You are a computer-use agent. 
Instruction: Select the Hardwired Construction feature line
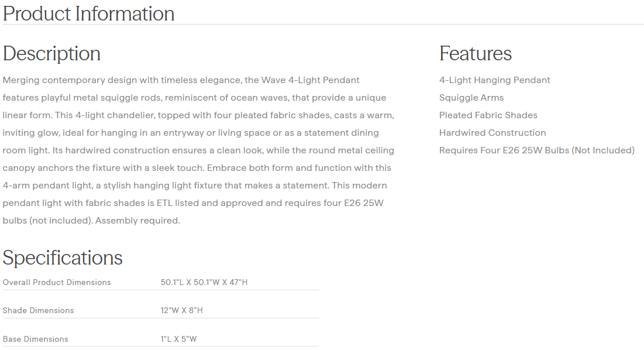(492, 133)
